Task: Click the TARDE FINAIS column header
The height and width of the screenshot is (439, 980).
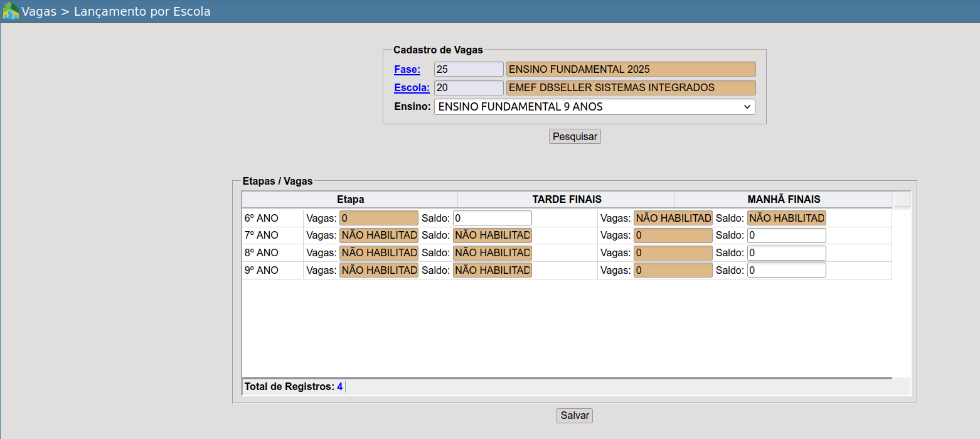Action: (566, 199)
